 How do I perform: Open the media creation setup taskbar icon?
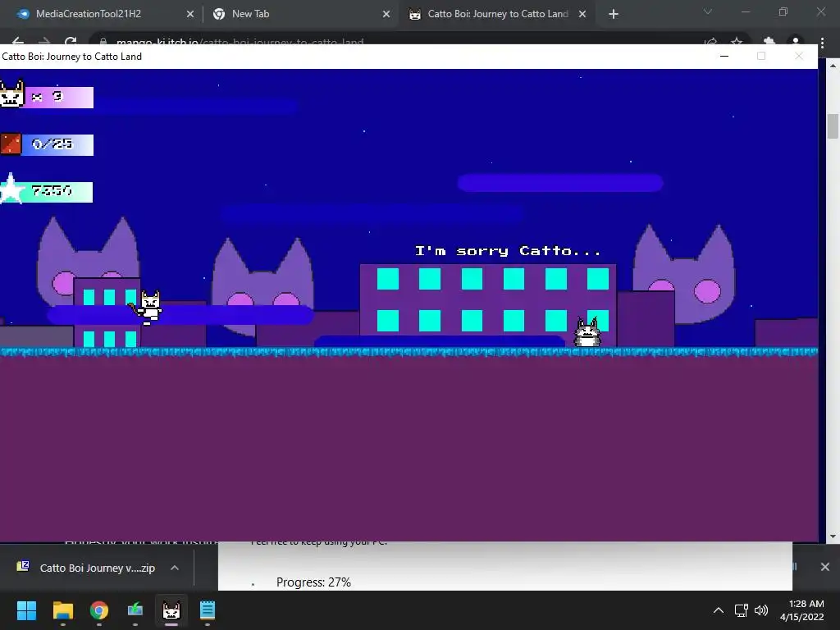[x=135, y=610]
